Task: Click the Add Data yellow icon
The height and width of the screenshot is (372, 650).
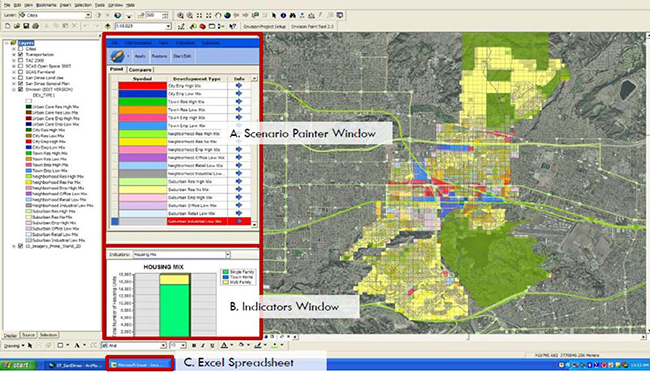Action: click(107, 26)
